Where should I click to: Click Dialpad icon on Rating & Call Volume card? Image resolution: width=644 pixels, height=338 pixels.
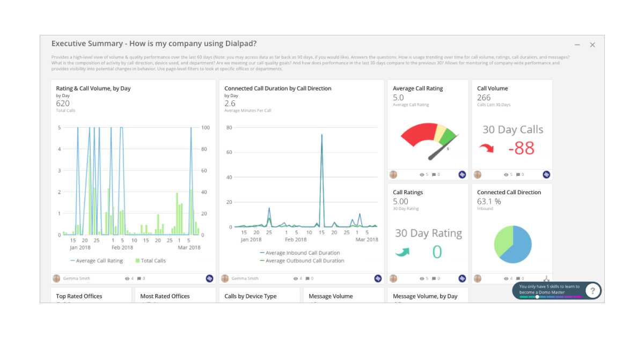pyautogui.click(x=210, y=278)
